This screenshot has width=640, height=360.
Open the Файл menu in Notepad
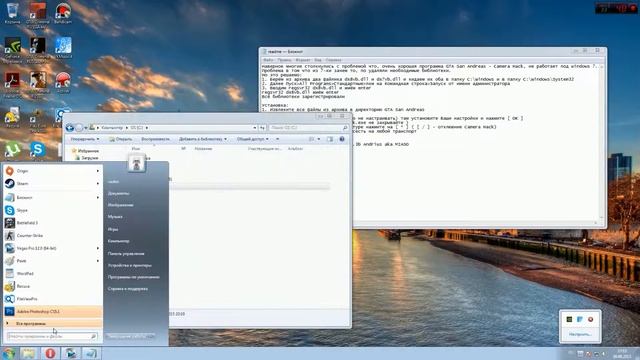[268, 60]
